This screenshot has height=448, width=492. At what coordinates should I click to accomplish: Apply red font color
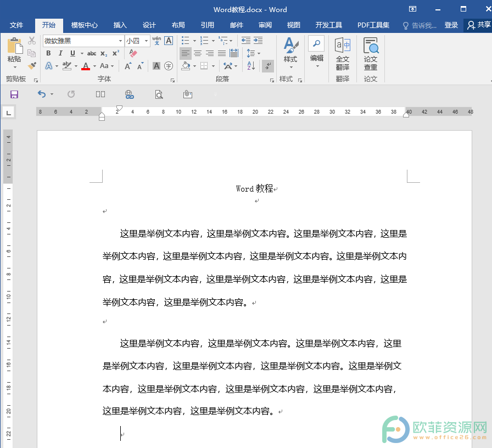pos(86,66)
